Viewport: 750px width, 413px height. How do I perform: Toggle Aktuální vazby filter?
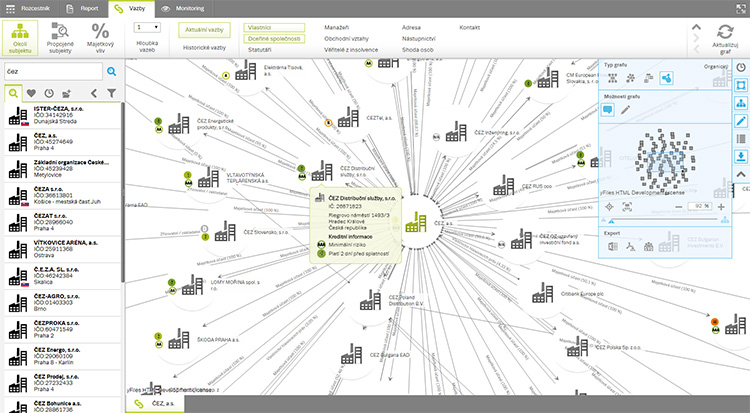(204, 30)
